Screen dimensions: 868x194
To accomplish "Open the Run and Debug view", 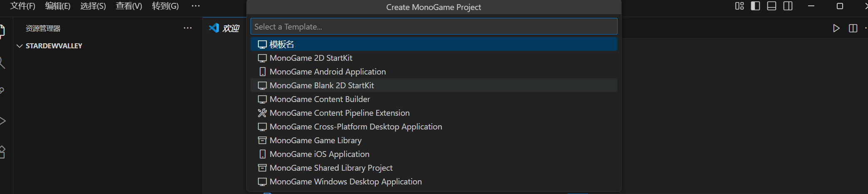I will pos(2,121).
